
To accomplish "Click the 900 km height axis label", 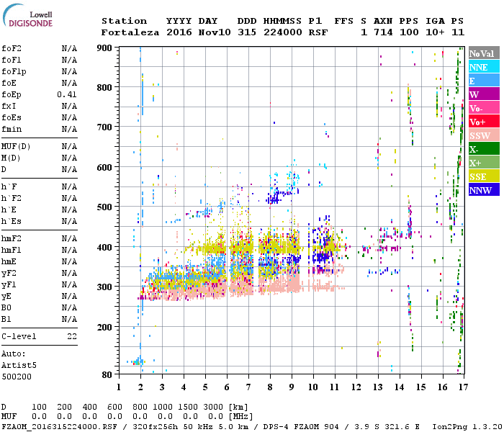I will [105, 48].
